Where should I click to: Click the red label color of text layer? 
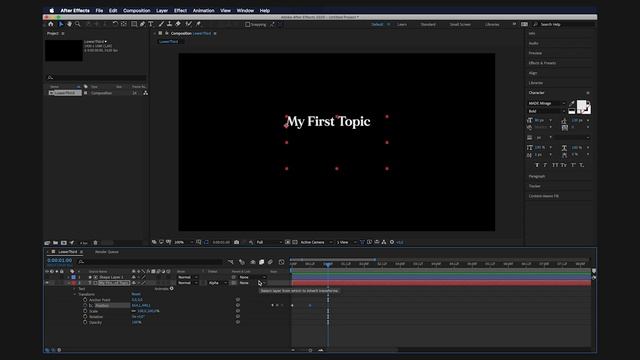click(74, 282)
